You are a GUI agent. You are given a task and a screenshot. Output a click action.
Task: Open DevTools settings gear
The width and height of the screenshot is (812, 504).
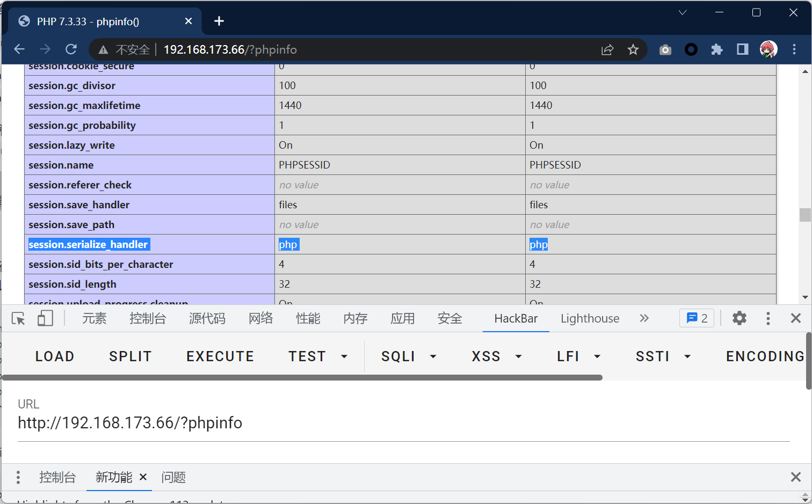pos(740,318)
